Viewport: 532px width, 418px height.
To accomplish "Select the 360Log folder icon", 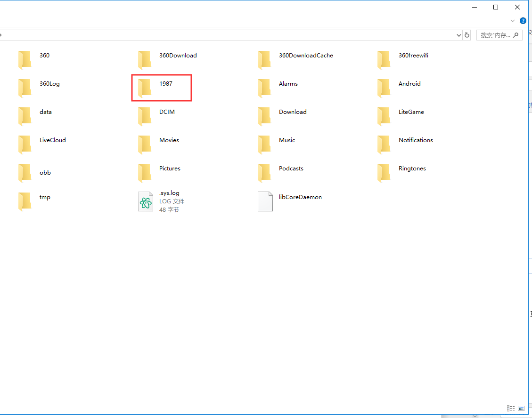I will pos(25,88).
